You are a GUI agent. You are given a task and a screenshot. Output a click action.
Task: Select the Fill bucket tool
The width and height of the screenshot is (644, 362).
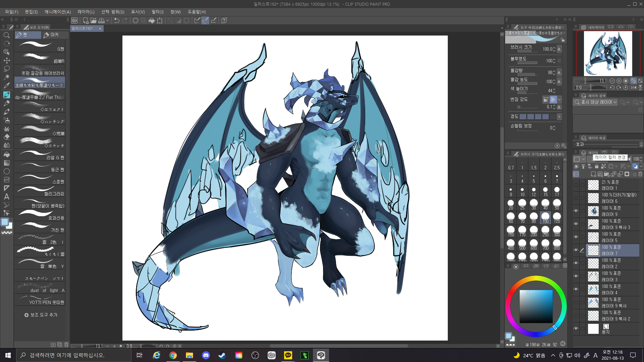coord(6,154)
